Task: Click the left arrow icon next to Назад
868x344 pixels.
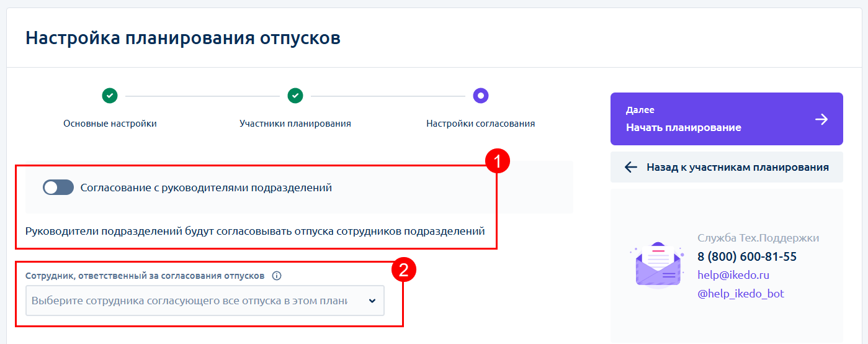Action: [631, 167]
